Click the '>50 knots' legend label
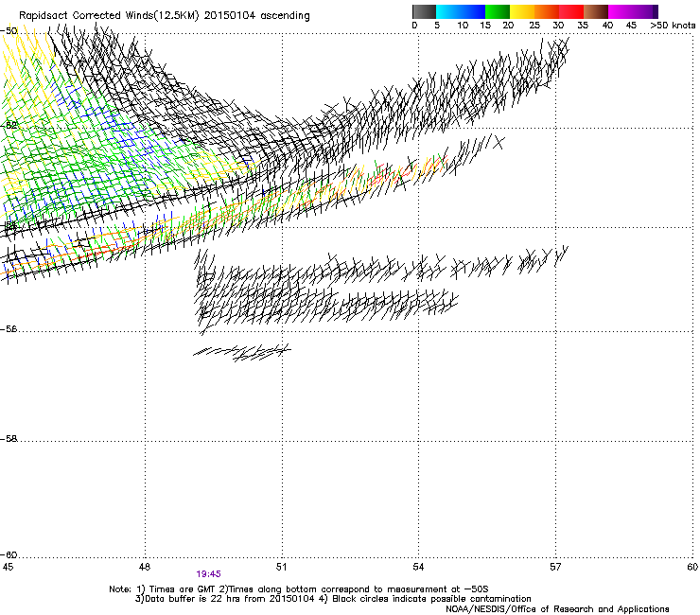This screenshot has width=700, height=615. coord(673,26)
